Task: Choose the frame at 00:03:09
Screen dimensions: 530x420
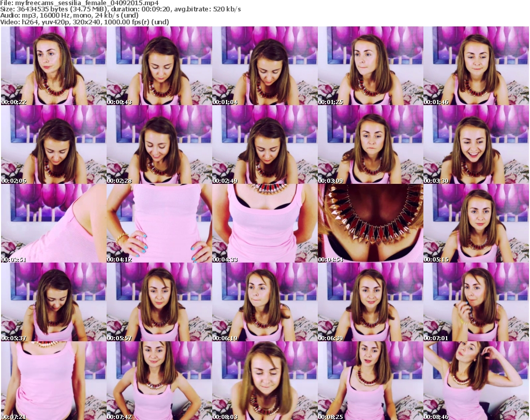Action: coord(371,144)
